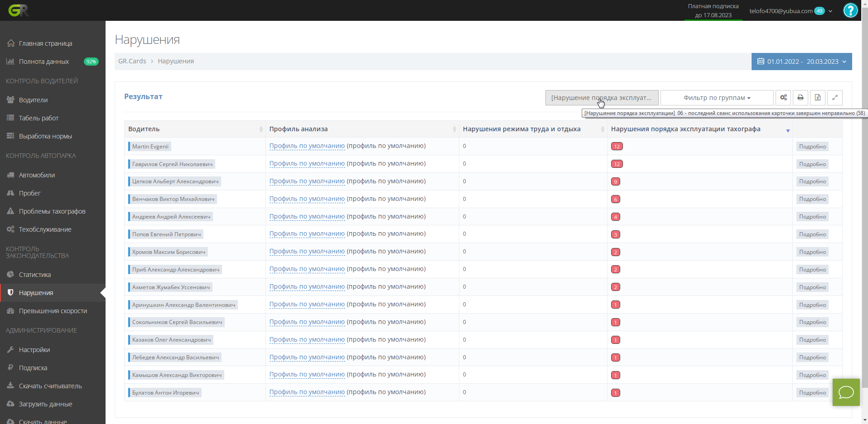Sort by Нарушения режима труда и отдыха column
Image resolution: width=868 pixels, height=424 pixels.
click(x=533, y=129)
